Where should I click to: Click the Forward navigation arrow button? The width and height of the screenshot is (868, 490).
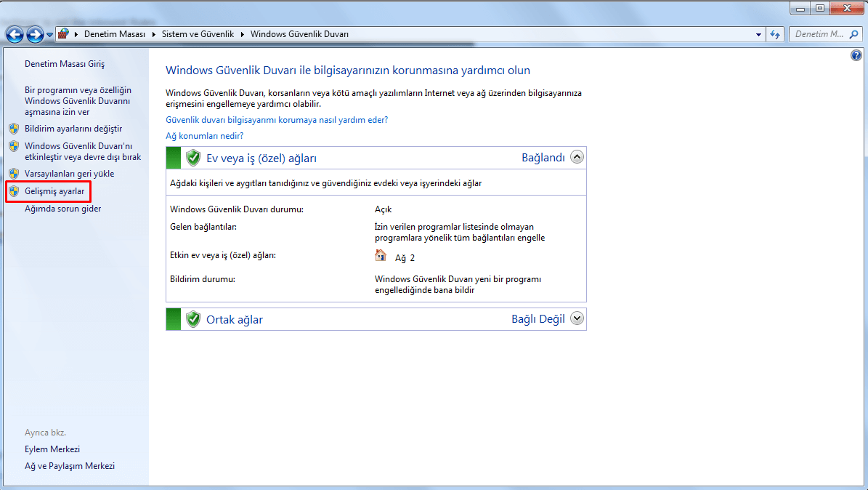pos(35,34)
